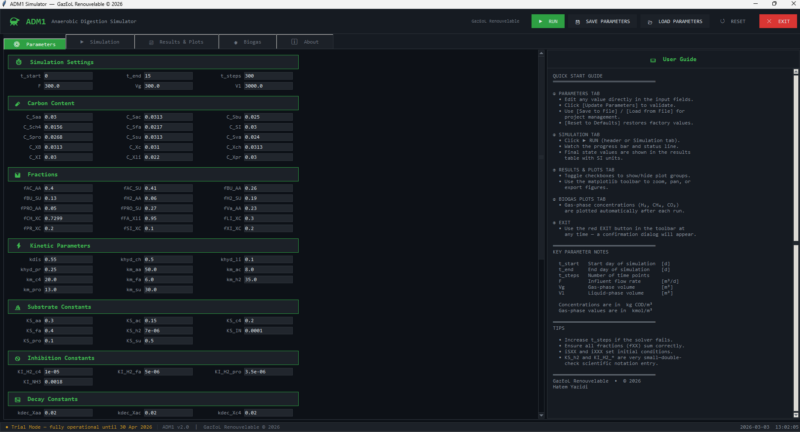The height and width of the screenshot is (432, 800).
Task: Open the About tab
Action: pos(305,42)
